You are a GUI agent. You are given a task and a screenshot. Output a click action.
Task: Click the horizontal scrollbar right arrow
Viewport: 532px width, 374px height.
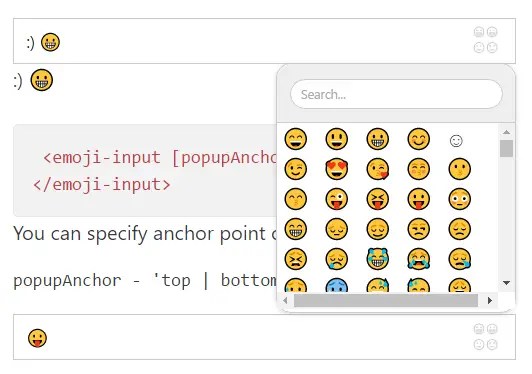pos(490,300)
